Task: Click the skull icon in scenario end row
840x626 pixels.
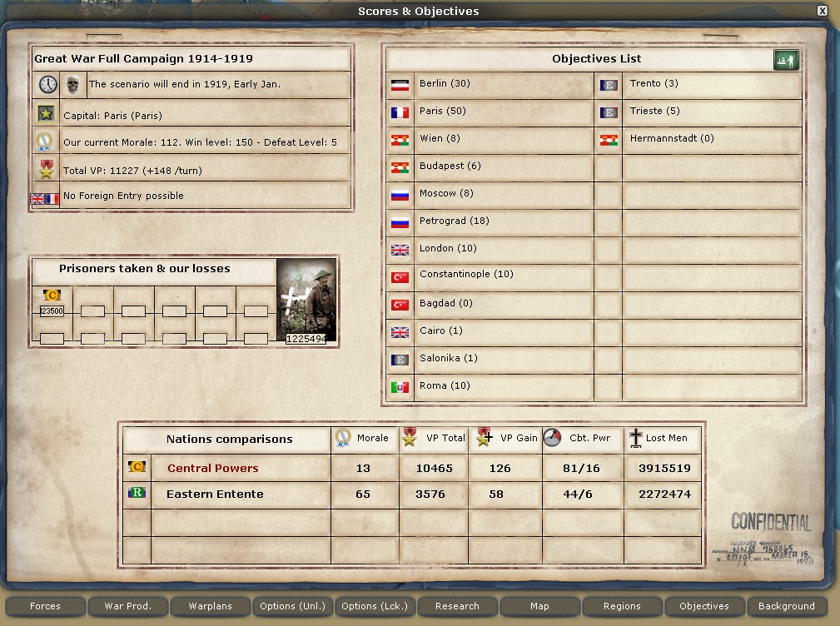Action: click(73, 84)
